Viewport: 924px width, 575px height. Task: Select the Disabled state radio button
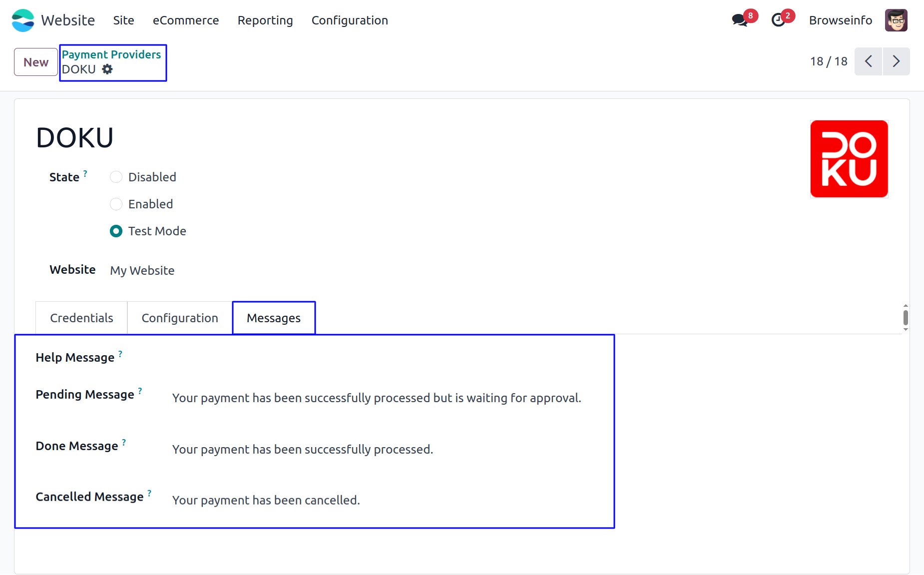pos(116,177)
